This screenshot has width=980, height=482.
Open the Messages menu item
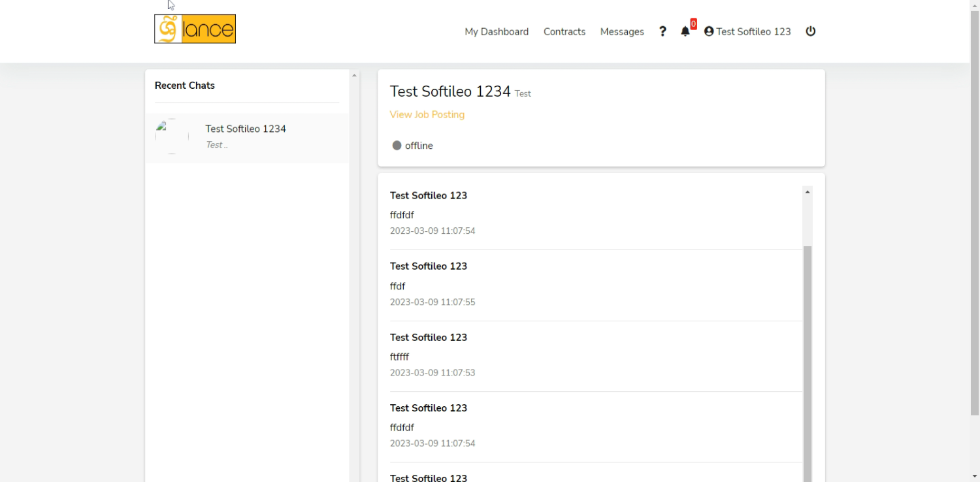(622, 31)
